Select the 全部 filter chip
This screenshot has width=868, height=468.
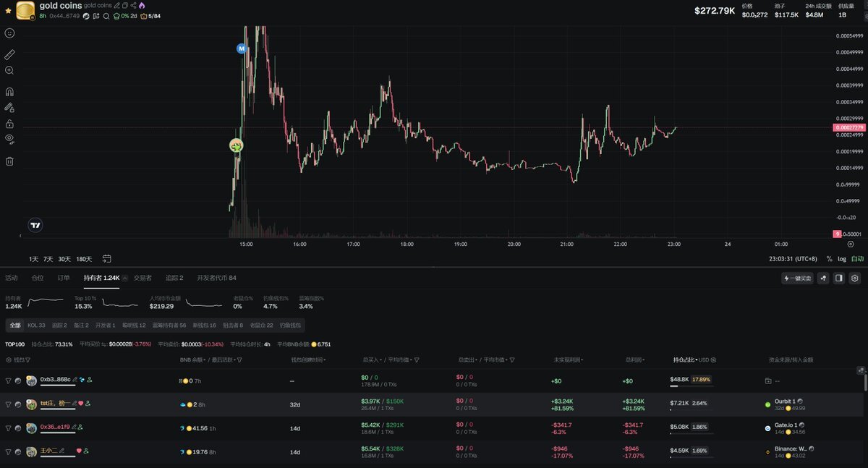click(16, 326)
